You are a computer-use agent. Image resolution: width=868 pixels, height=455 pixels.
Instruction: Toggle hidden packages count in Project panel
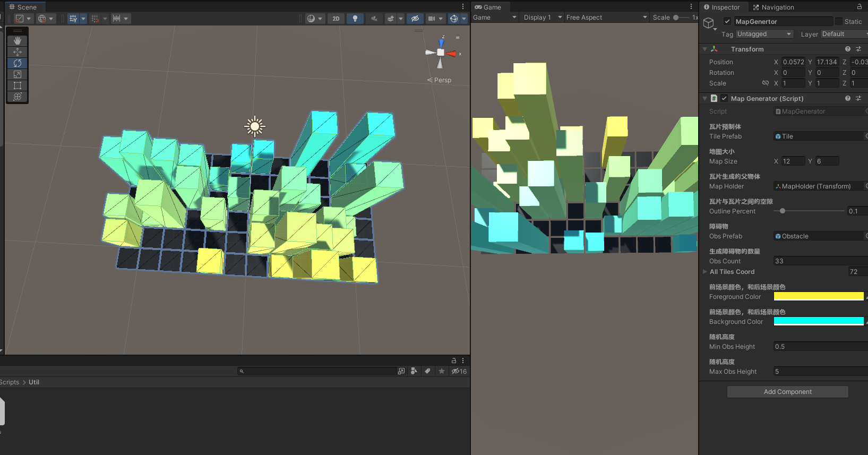point(459,371)
